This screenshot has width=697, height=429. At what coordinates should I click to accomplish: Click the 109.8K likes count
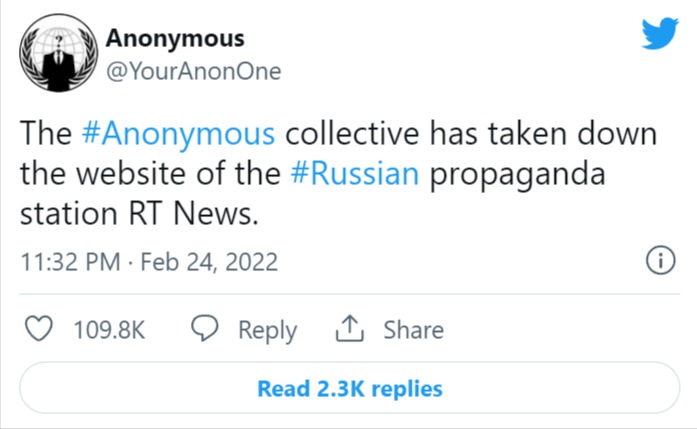click(109, 330)
